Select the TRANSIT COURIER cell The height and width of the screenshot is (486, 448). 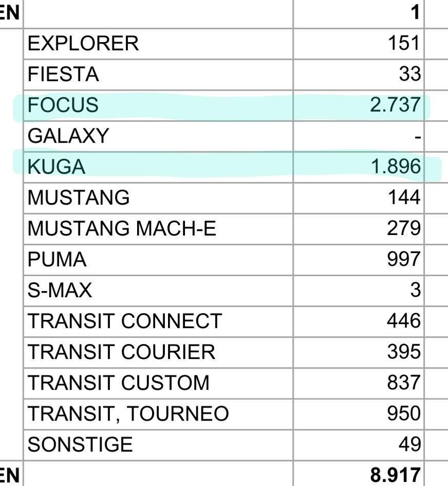point(158,352)
